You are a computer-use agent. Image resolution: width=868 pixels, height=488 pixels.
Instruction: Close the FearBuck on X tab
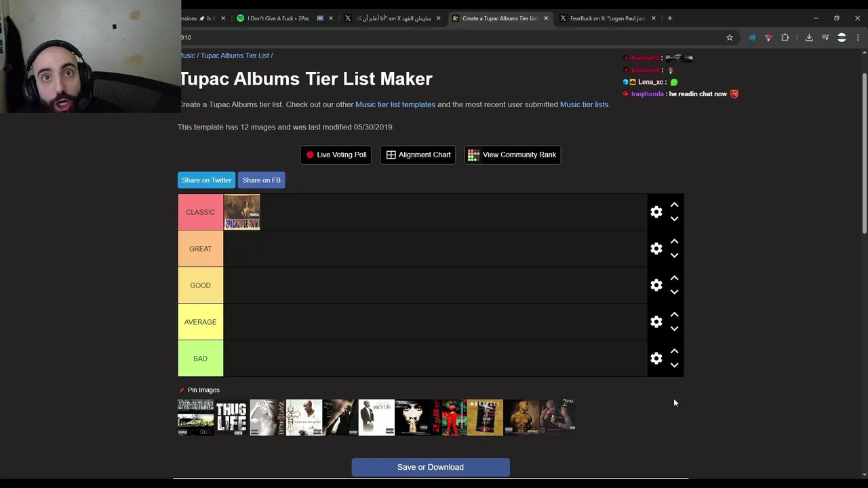(654, 18)
